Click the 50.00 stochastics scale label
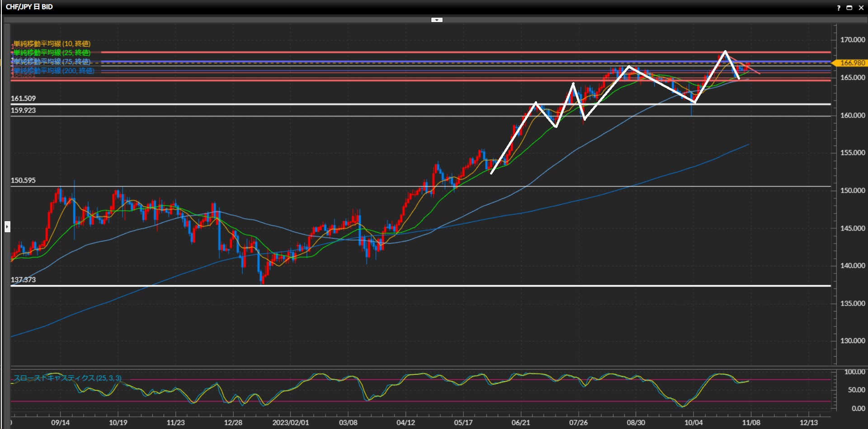The height and width of the screenshot is (429, 868). click(856, 390)
